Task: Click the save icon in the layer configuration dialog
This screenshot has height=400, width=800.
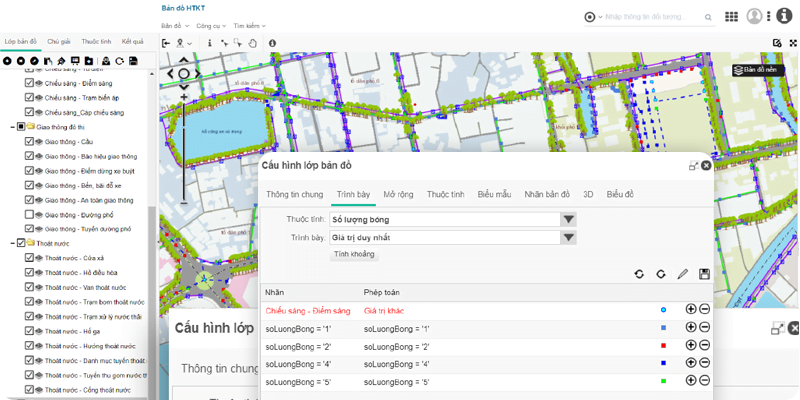Action: (x=705, y=274)
